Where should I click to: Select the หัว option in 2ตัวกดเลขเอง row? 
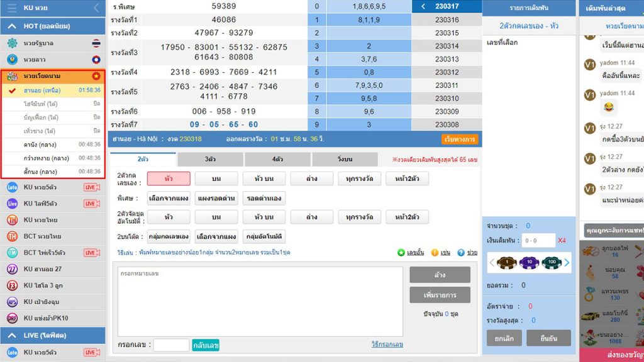click(169, 178)
